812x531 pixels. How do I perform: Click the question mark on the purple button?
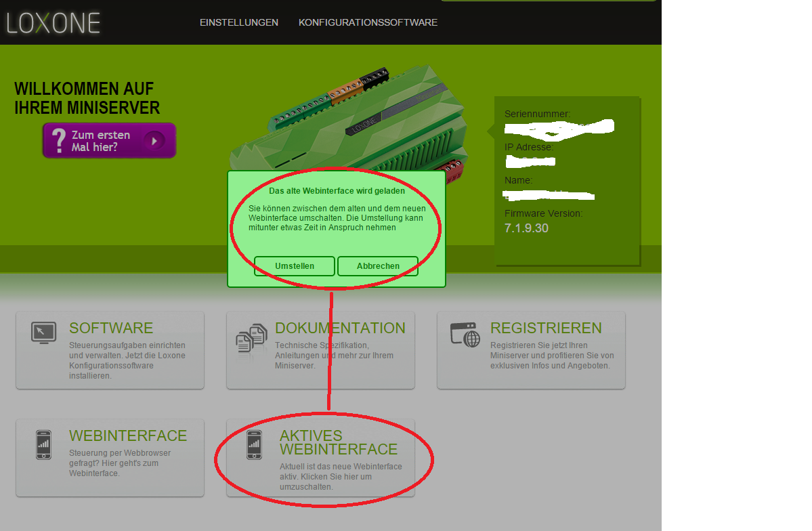(x=59, y=140)
